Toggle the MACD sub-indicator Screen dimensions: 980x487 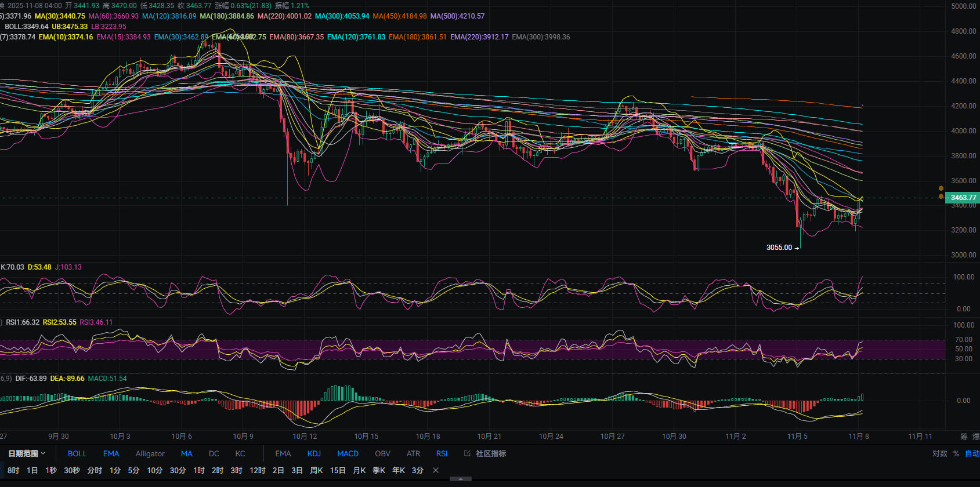pos(348,453)
